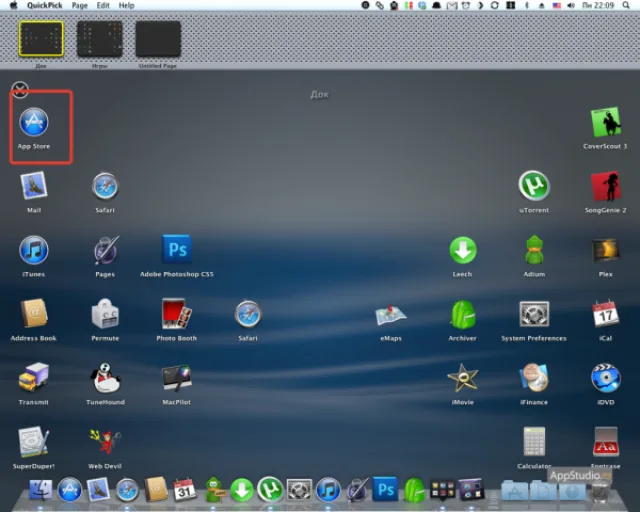Screen dimensions: 640x512
Task: Open the Transmit truck icon
Action: (x=34, y=378)
